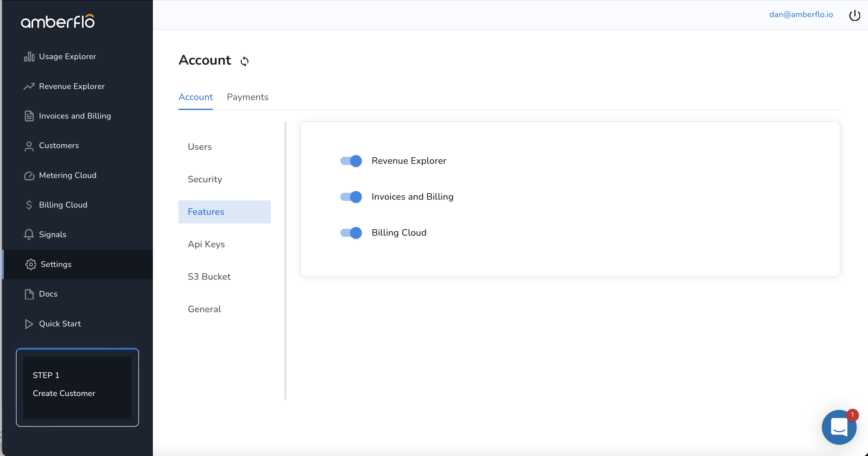Open the chat support bubble
The height and width of the screenshot is (456, 868).
click(839, 427)
